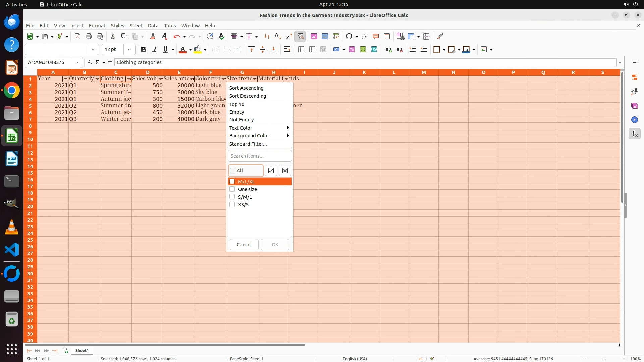644x362 pixels.
Task: Toggle the All items checkbox
Action: pyautogui.click(x=233, y=171)
